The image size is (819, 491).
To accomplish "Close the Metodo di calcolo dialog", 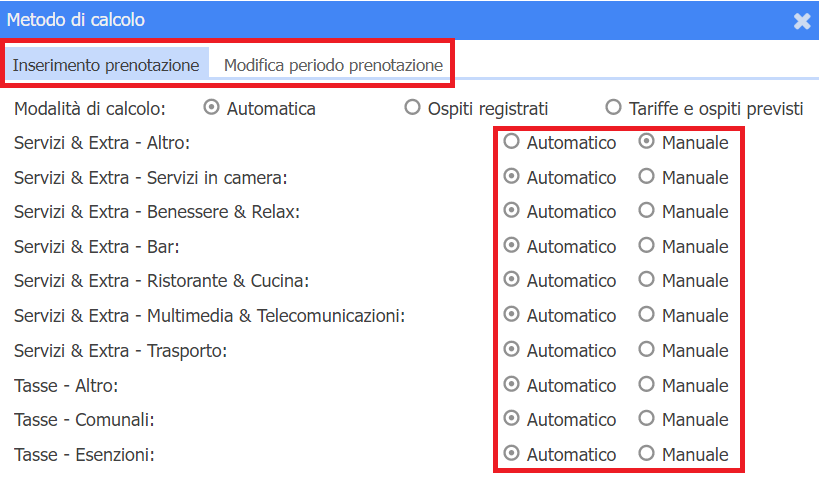I will coord(801,21).
